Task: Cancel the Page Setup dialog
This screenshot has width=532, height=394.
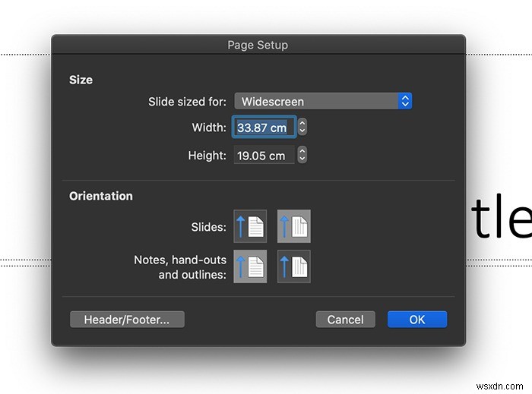Action: click(x=345, y=320)
